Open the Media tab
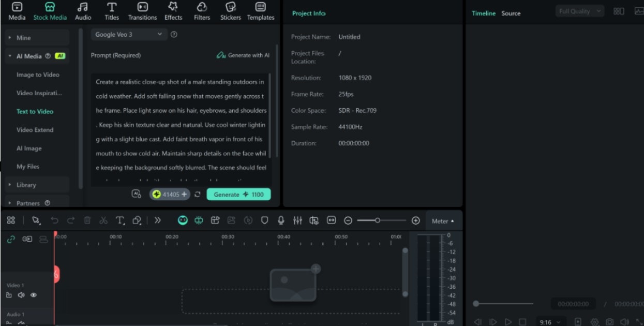This screenshot has width=644, height=326. 17,11
